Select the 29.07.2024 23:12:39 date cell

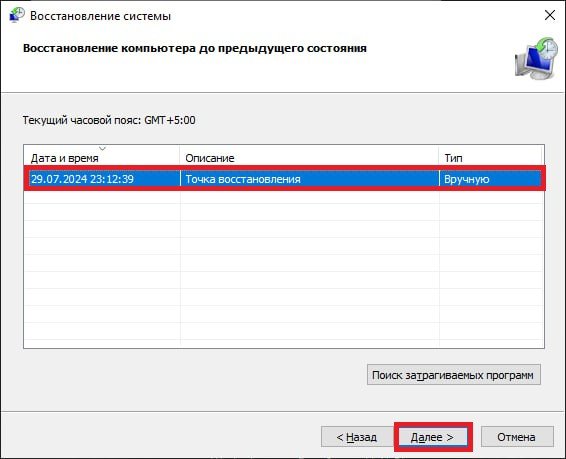point(82,179)
